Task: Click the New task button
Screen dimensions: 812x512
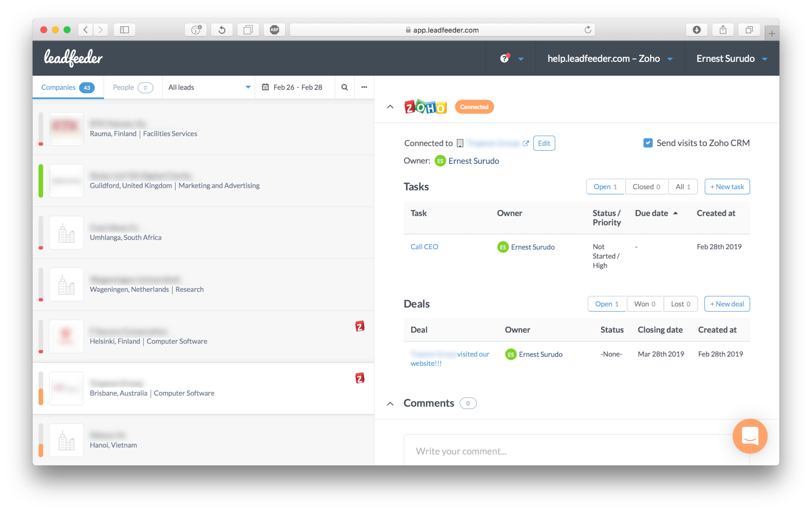Action: pyautogui.click(x=727, y=187)
